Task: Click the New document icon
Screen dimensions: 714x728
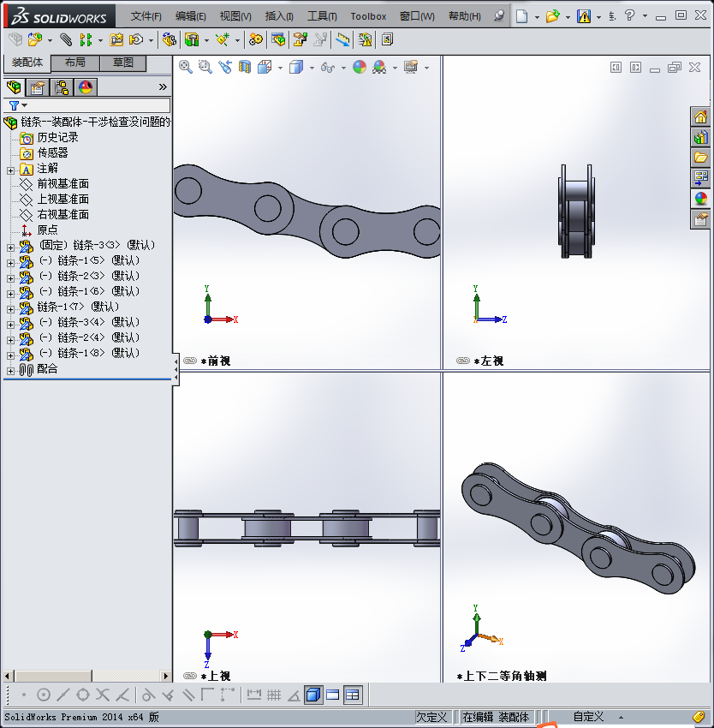Action: [x=522, y=17]
